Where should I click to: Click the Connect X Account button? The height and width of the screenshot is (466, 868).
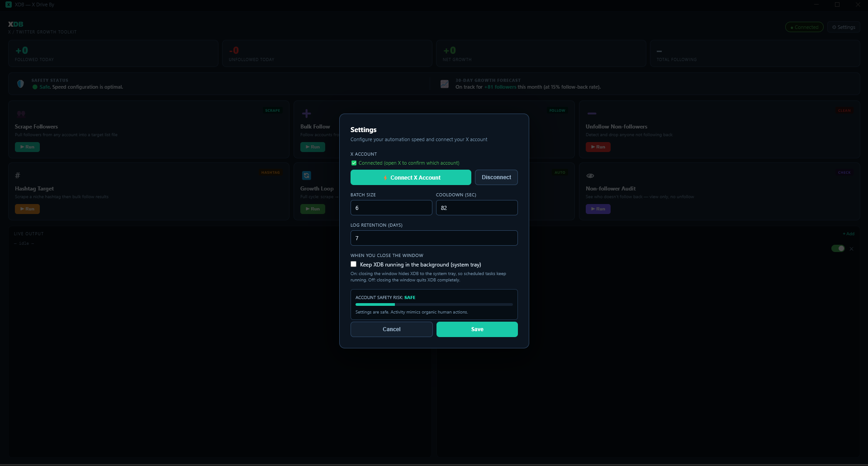411,177
